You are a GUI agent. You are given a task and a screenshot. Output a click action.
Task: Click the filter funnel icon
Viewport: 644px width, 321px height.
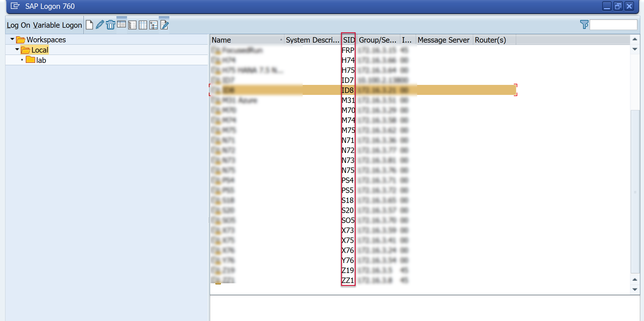pos(584,25)
